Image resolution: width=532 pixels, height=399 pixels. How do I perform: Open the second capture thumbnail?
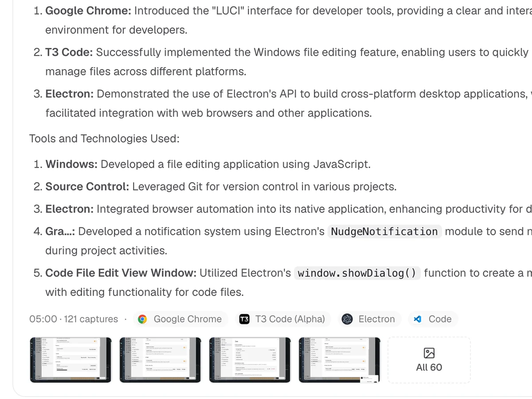pos(160,360)
